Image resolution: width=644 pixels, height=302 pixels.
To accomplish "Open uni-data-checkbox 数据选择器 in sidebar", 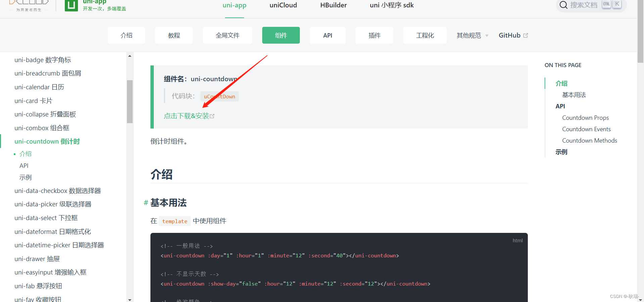I will click(58, 191).
